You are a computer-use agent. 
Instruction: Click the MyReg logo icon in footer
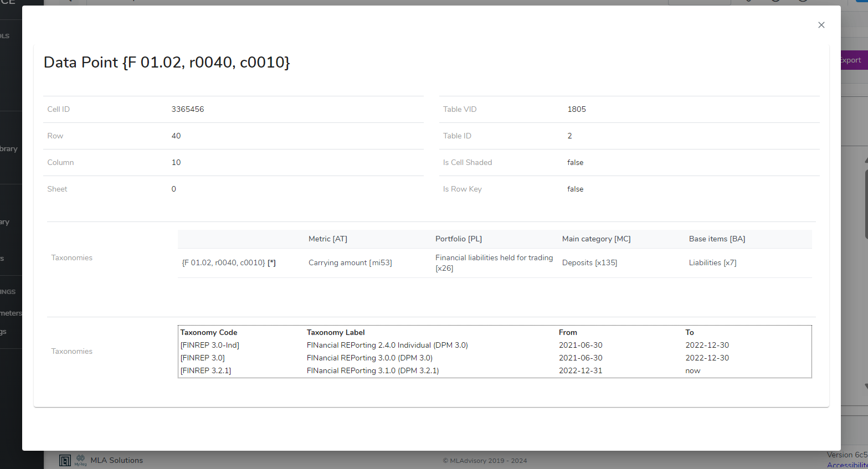click(80, 460)
